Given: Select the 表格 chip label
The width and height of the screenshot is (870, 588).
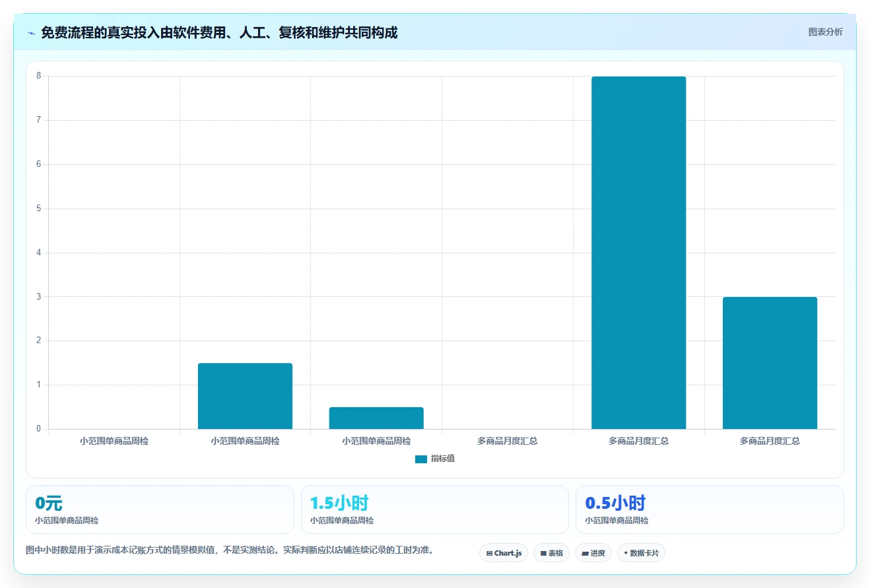Looking at the screenshot, I should (555, 554).
